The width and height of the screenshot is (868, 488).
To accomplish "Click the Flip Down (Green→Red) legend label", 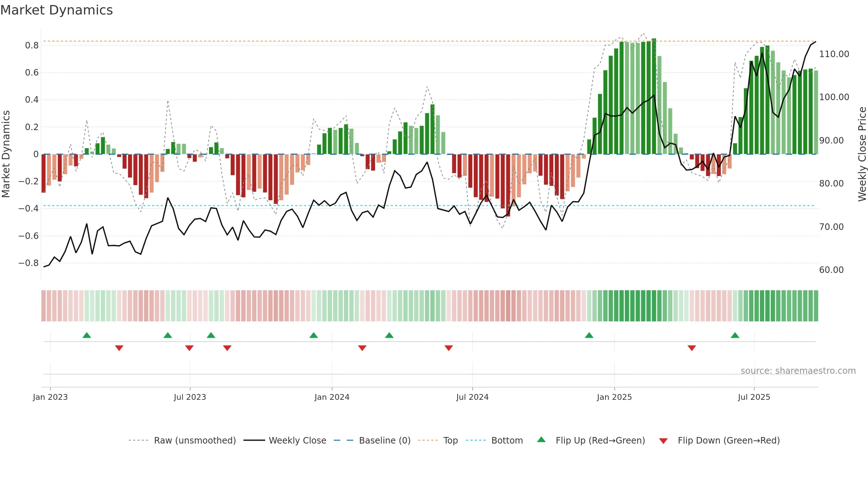I will (x=729, y=440).
